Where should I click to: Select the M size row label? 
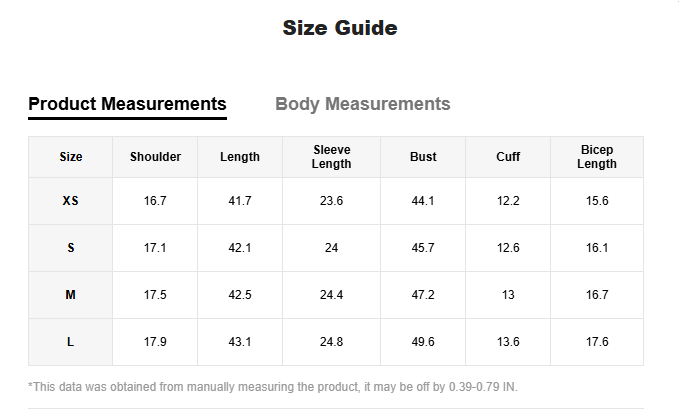point(70,295)
